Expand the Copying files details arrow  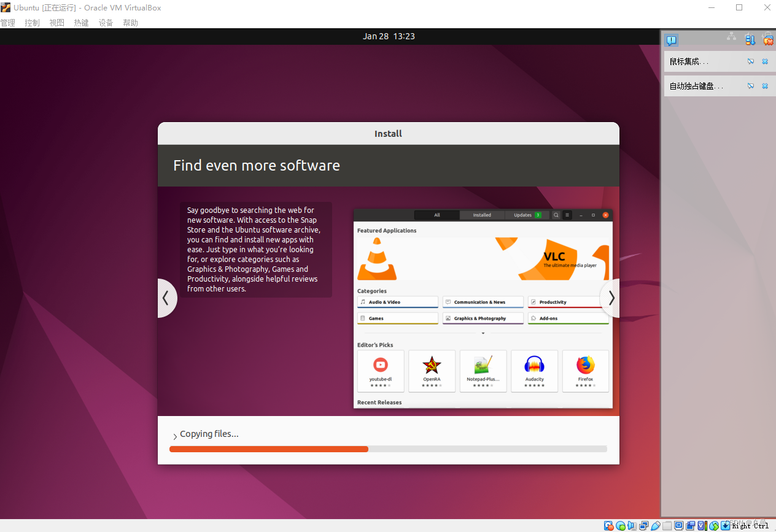tap(174, 437)
